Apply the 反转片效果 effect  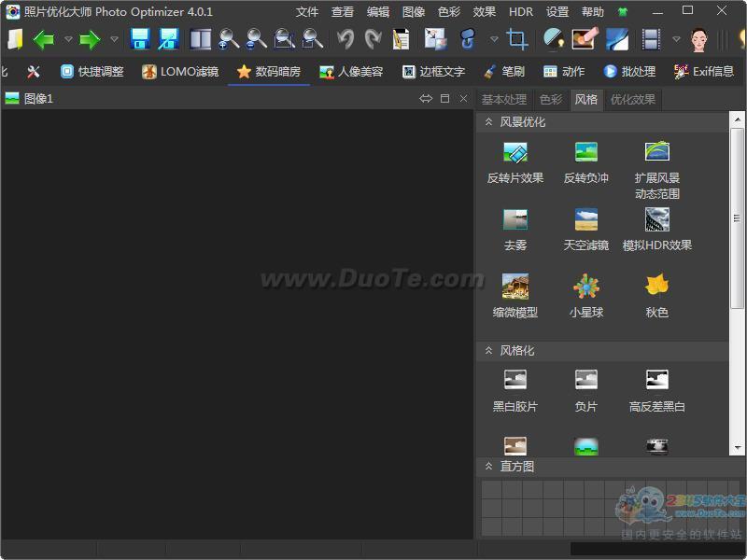pyautogui.click(x=515, y=163)
